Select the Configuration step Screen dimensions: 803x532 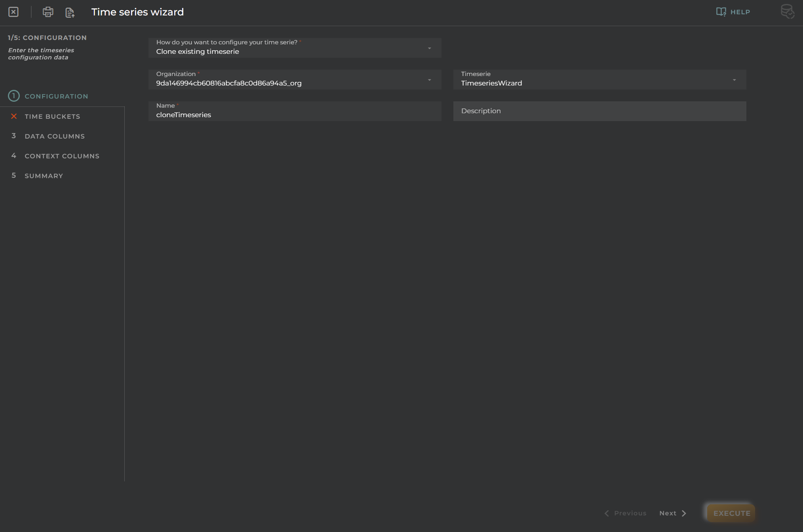coord(48,96)
